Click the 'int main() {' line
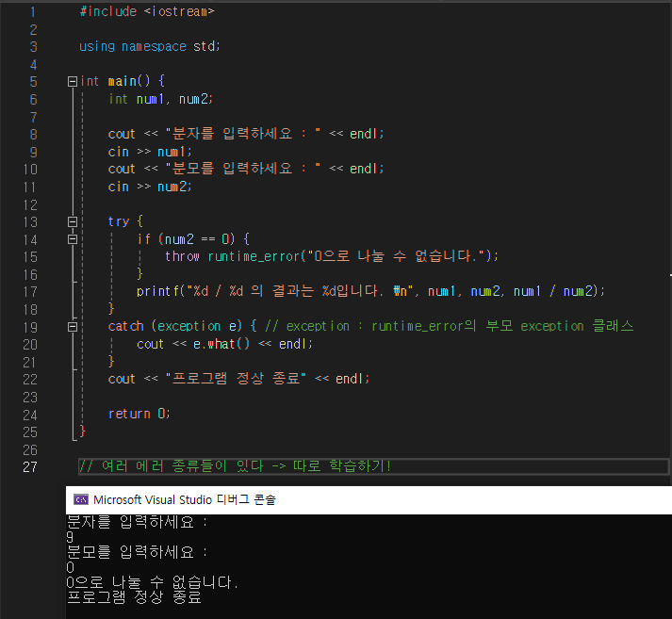Screen dimensions: 672x619 click(123, 81)
